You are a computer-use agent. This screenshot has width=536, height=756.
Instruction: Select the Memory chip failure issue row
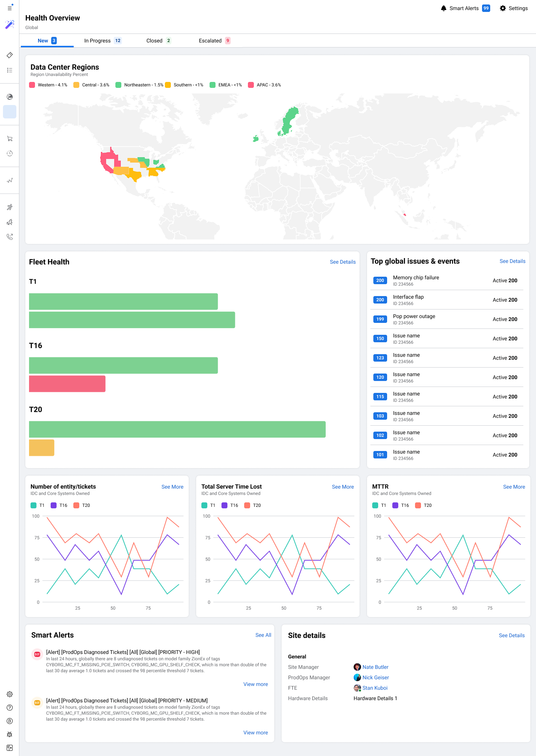447,280
